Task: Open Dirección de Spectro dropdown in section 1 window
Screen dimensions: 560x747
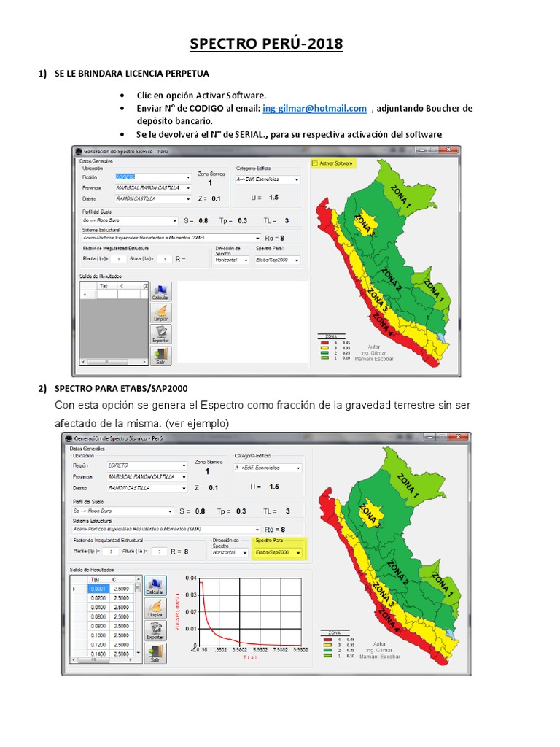Action: pos(231,260)
